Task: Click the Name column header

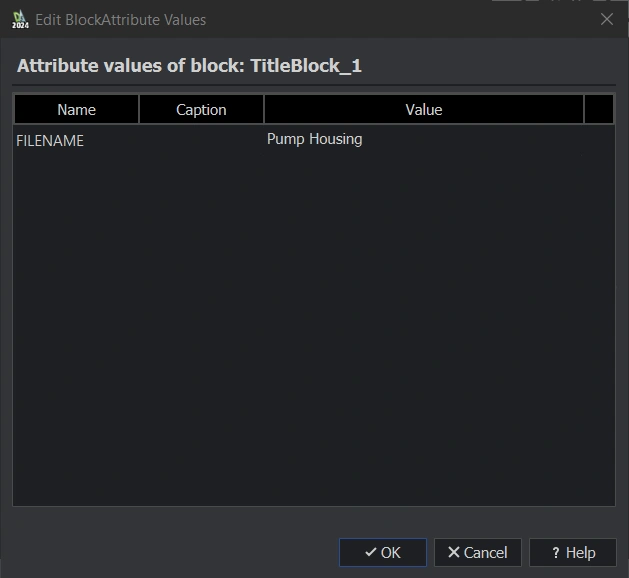Action: click(x=76, y=109)
